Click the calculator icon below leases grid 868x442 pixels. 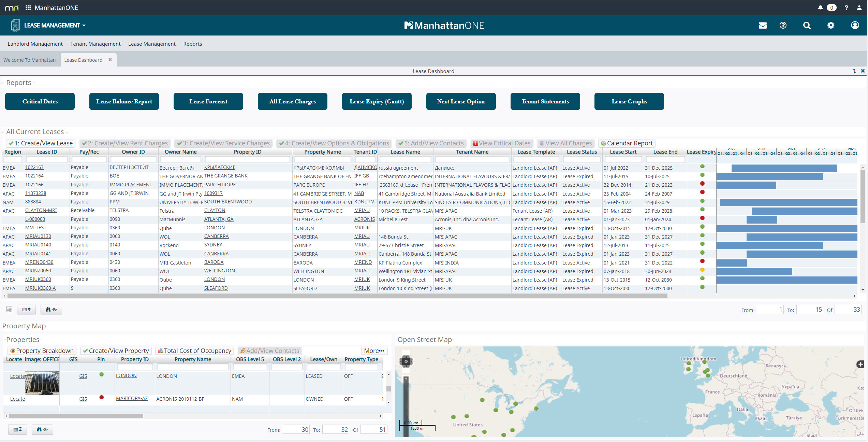(9, 309)
